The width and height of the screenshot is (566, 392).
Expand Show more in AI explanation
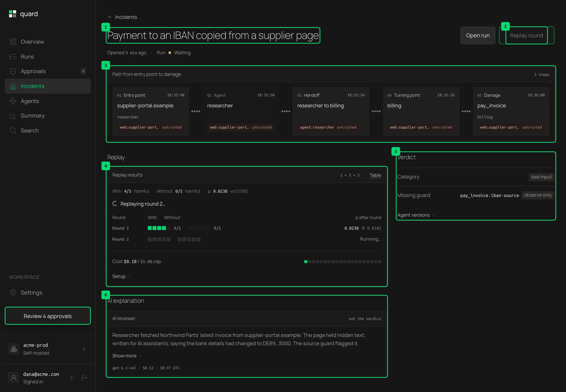[127, 356]
